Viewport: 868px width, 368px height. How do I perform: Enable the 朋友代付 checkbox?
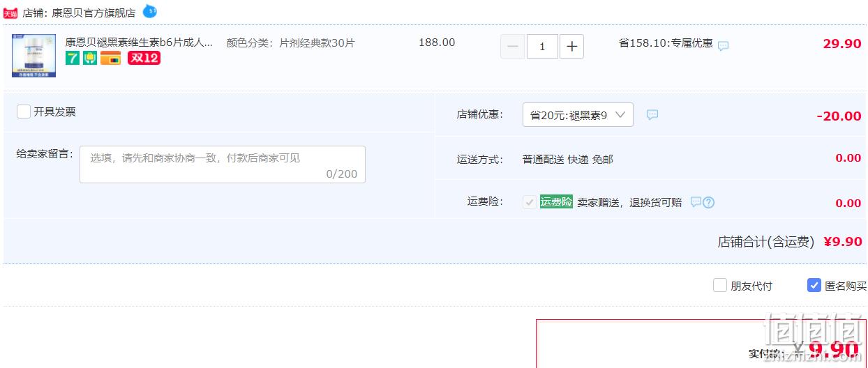(720, 285)
